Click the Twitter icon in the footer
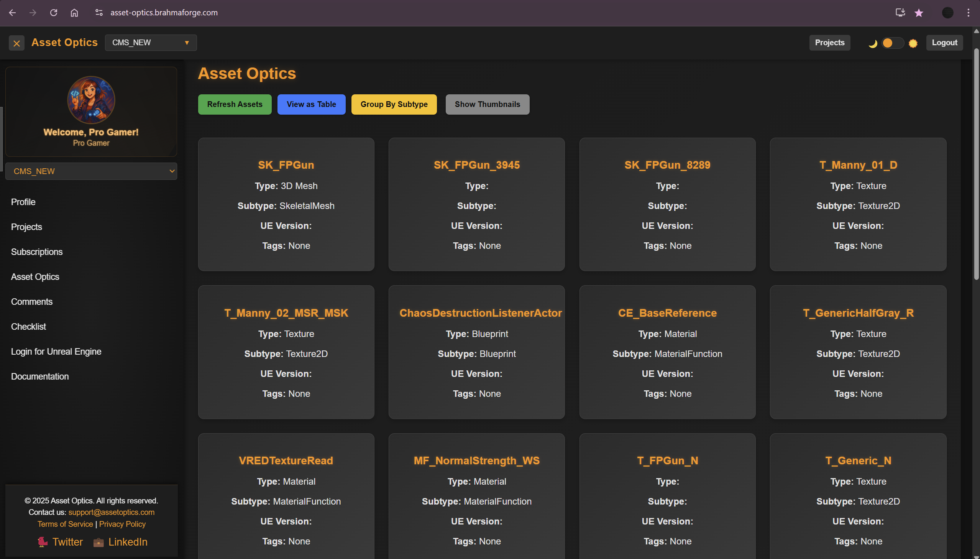Screen dimensions: 980x559 coord(42,542)
